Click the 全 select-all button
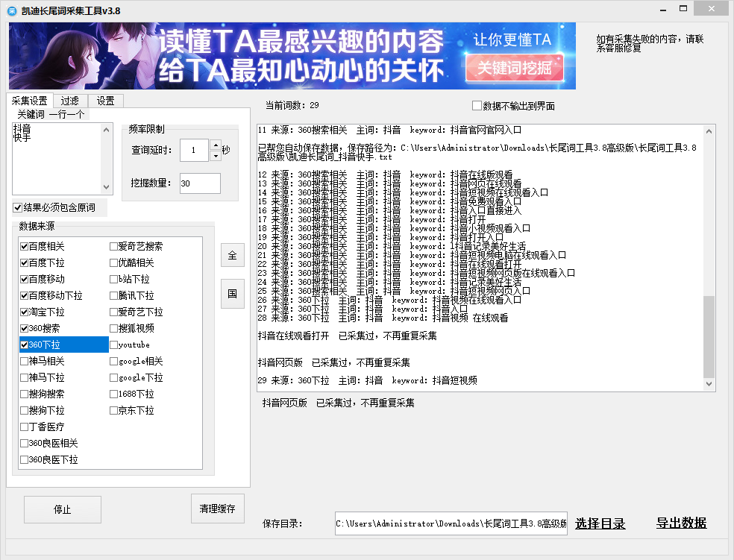The width and height of the screenshot is (734, 560). tap(232, 255)
